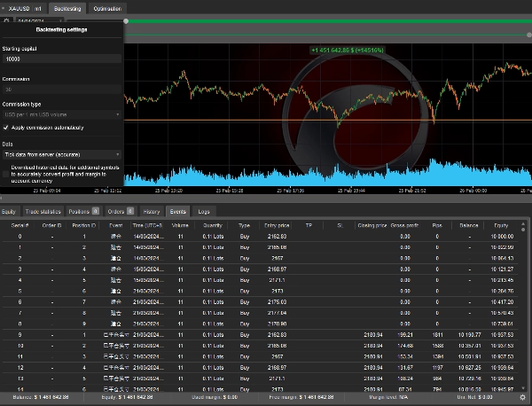This screenshot has height=406, width=532.
Task: Click Balance value in status bar
Action: [x=41, y=397]
